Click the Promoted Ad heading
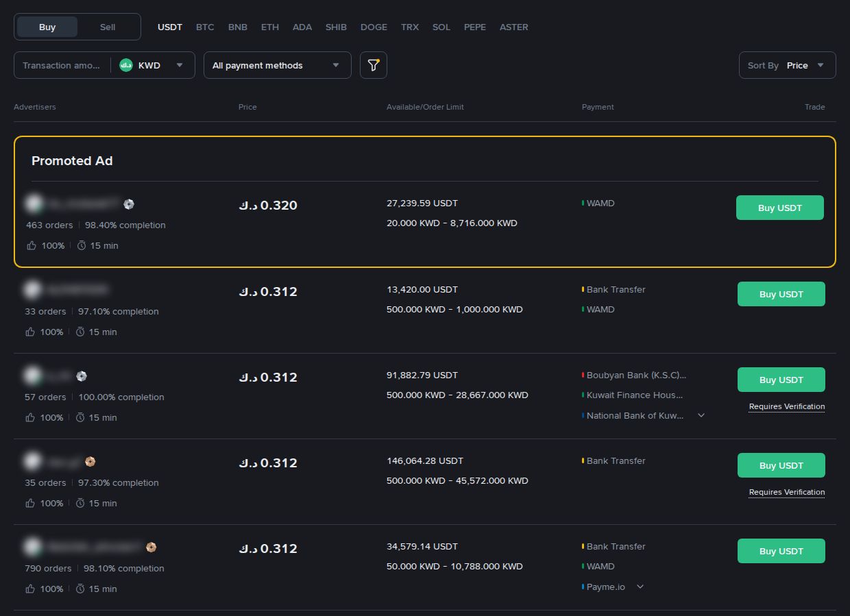 (x=72, y=160)
